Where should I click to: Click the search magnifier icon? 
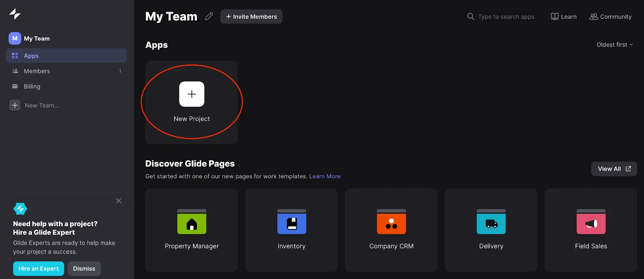471,17
